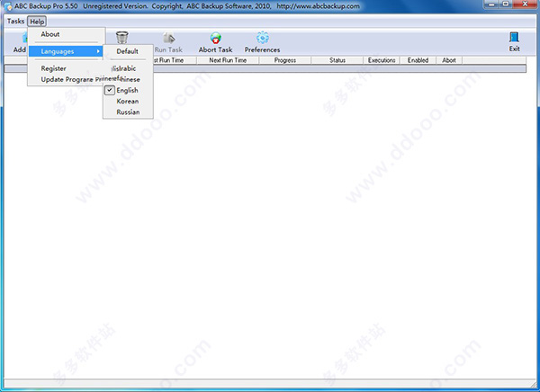Image resolution: width=540 pixels, height=392 pixels.
Task: Minimize the ABC Backup window
Action: (491, 4)
